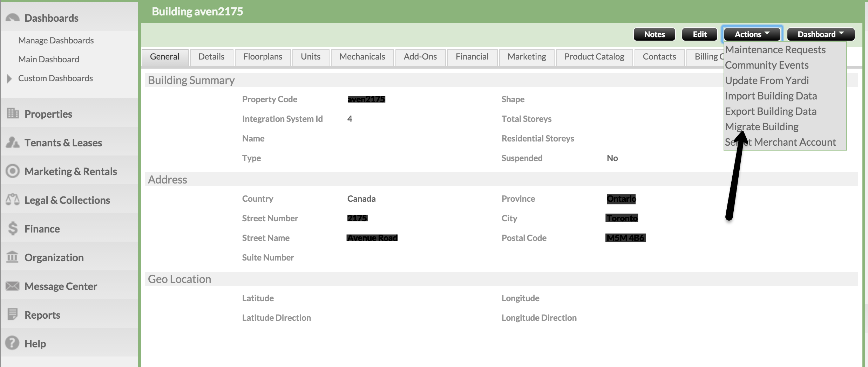868x367 pixels.
Task: Click the Finance dollar sign icon
Action: tap(13, 228)
